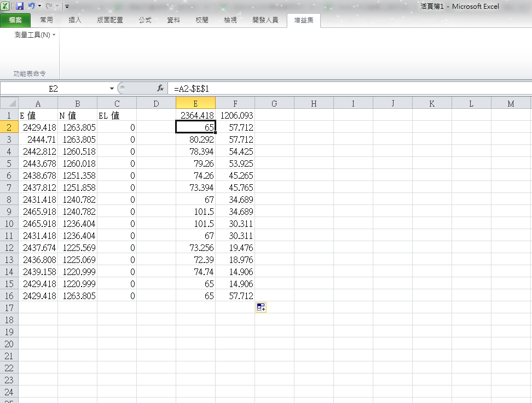Select the column E header
Screen dimensions: 532x403
coord(195,103)
